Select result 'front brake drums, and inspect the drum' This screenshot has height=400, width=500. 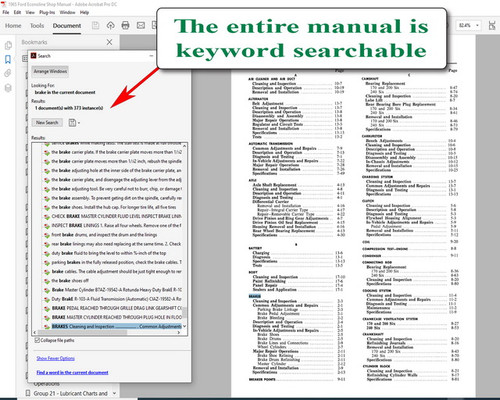104,235
